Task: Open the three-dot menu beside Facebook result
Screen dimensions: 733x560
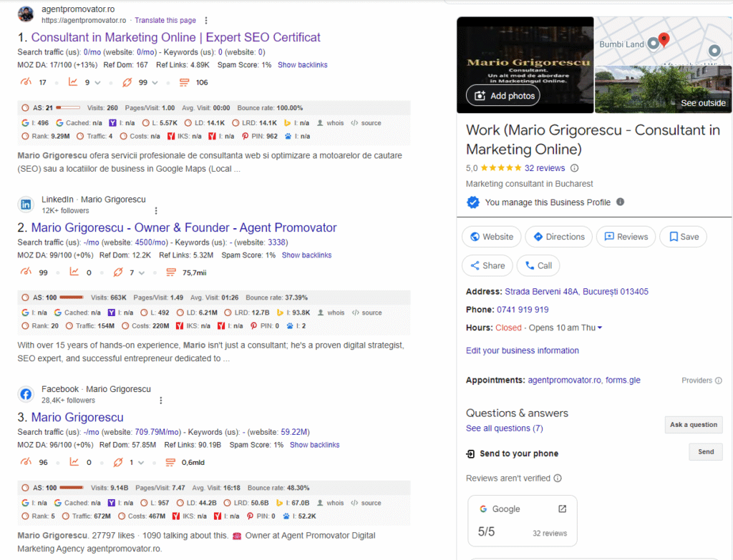Action: 161,401
